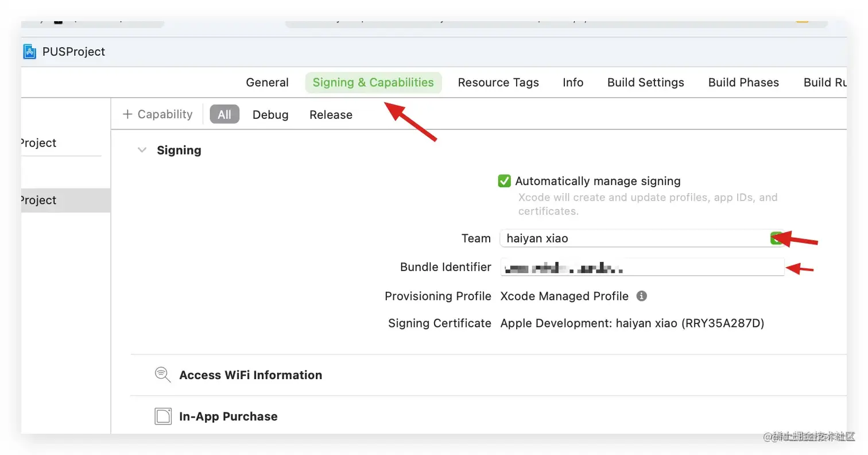Image resolution: width=868 pixels, height=455 pixels.
Task: Select the highlighted target in the sidebar
Action: [x=65, y=200]
